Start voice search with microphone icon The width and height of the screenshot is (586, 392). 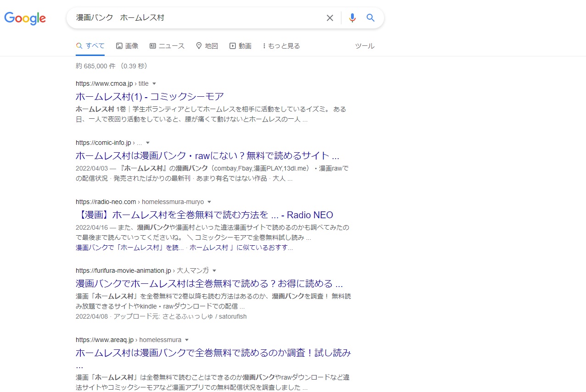click(x=352, y=18)
